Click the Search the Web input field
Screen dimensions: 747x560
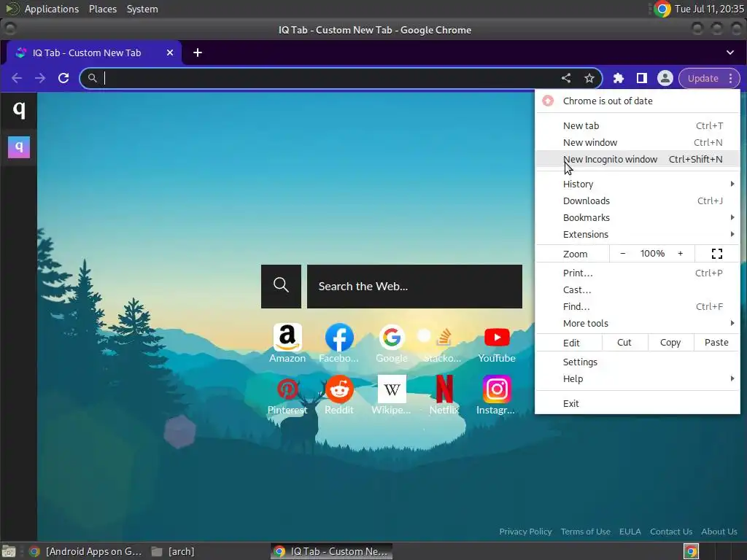(x=414, y=286)
